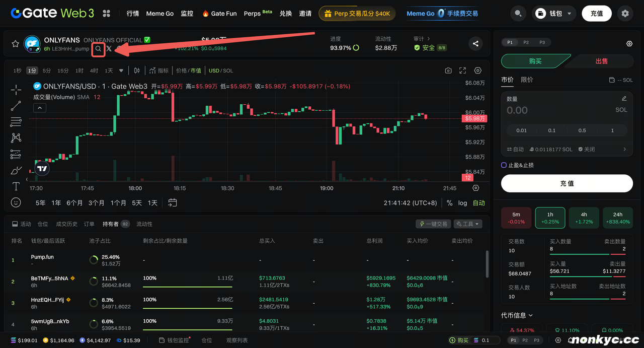Image resolution: width=644 pixels, height=348 pixels.
Task: Select the brush drawing tool
Action: click(x=16, y=170)
